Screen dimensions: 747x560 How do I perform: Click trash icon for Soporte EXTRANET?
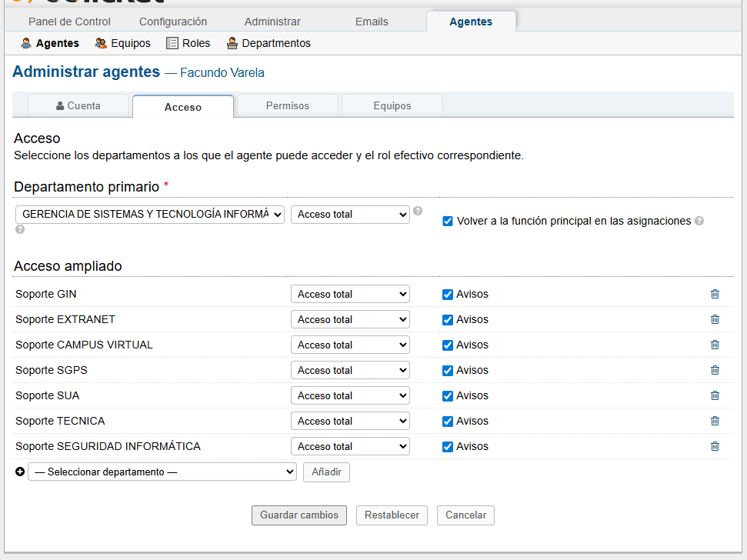click(x=715, y=319)
